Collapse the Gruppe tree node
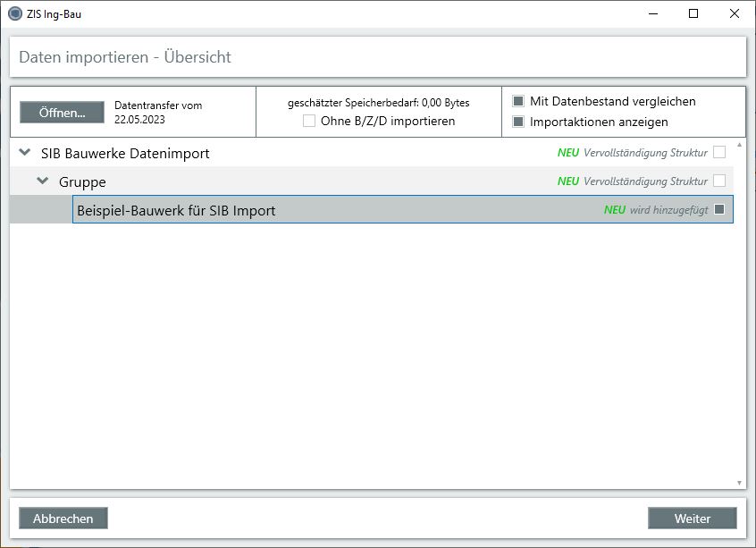The width and height of the screenshot is (756, 548). click(43, 181)
